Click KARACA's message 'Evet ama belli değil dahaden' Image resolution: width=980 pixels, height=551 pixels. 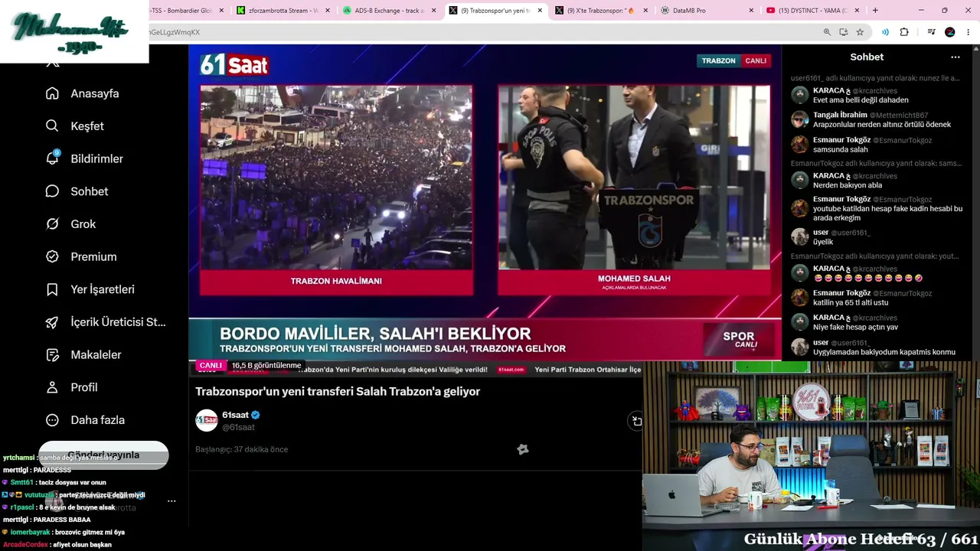pos(861,100)
